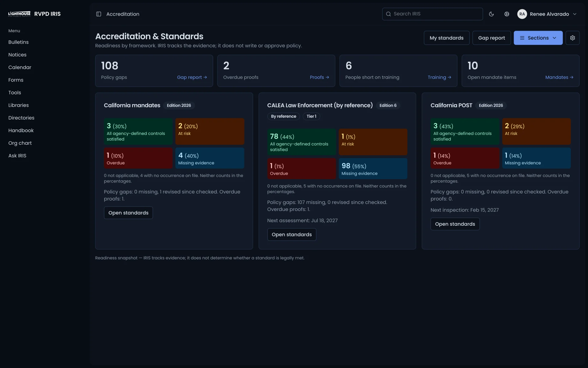588x368 pixels.
Task: Click the Edition 6 badge
Action: pyautogui.click(x=388, y=105)
